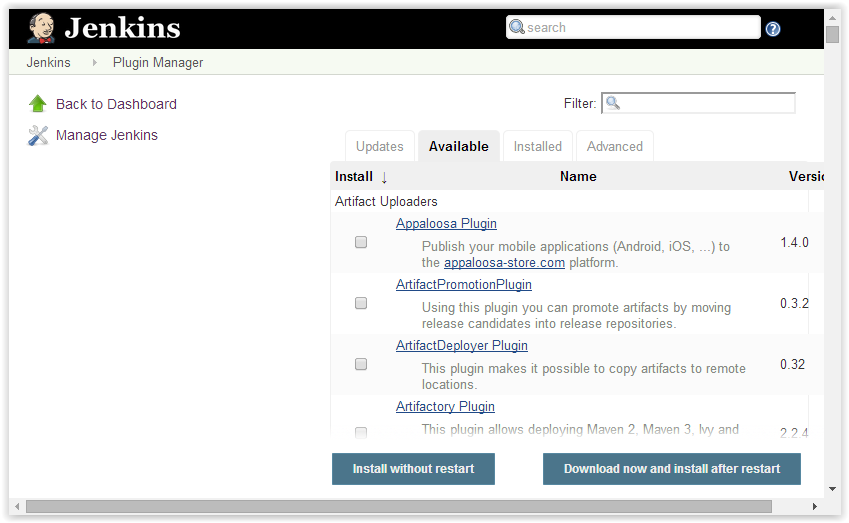849x523 pixels.
Task: Click the Install column sort arrow
Action: click(x=384, y=178)
